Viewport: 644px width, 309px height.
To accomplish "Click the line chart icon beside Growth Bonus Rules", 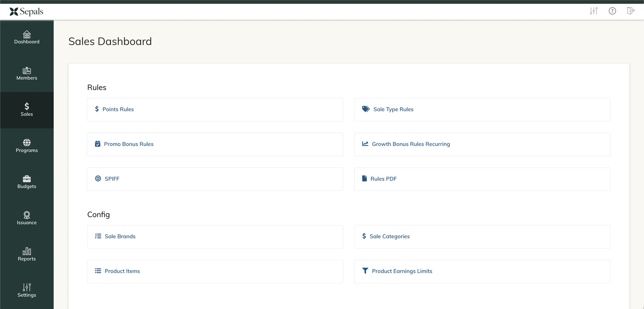I will pos(365,144).
